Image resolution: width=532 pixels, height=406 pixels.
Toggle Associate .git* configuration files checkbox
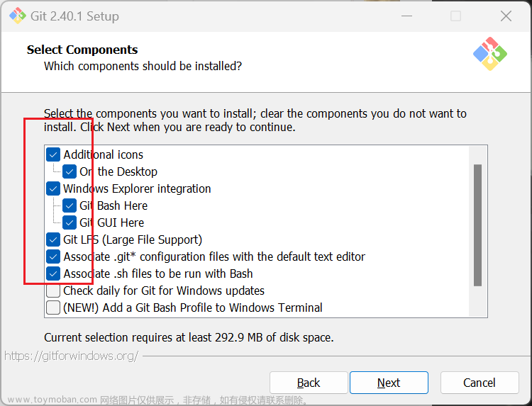pyautogui.click(x=53, y=256)
